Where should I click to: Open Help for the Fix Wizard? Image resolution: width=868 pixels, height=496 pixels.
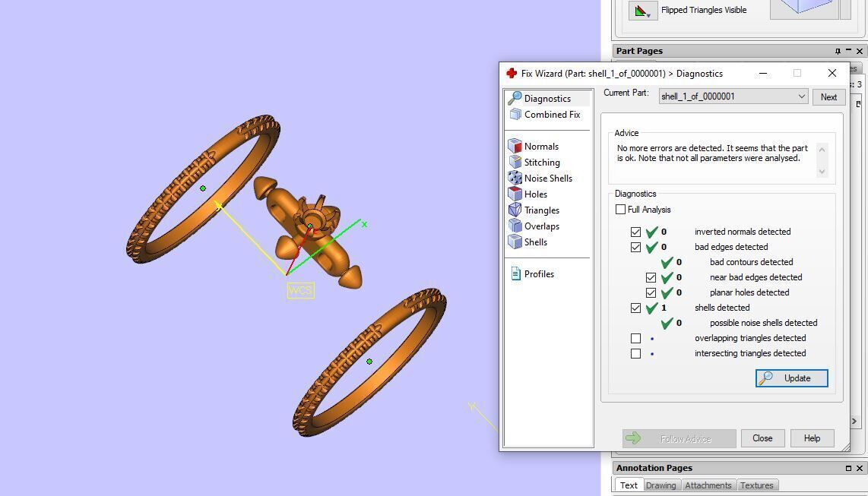coord(812,438)
